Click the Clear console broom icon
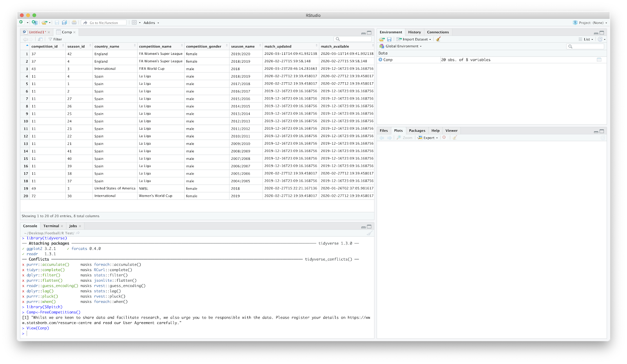627x364 pixels. point(369,233)
